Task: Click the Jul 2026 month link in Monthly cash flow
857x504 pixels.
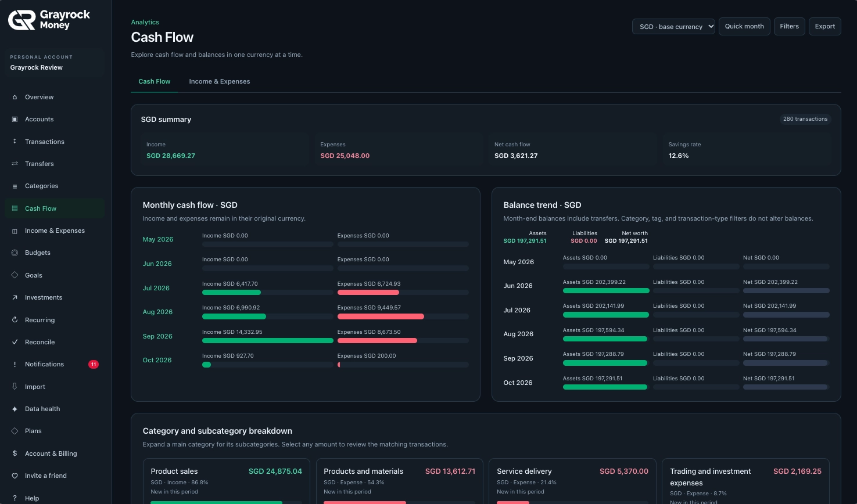Action: (156, 288)
